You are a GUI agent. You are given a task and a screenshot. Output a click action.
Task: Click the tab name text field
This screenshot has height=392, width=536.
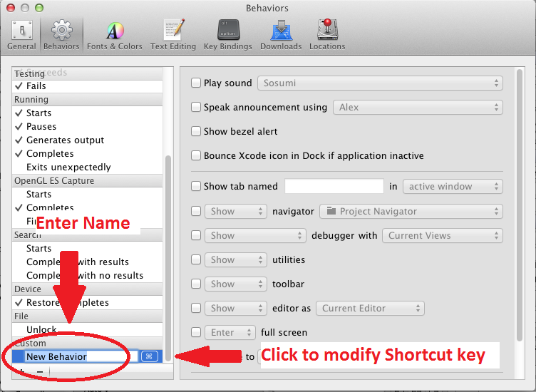click(x=334, y=186)
